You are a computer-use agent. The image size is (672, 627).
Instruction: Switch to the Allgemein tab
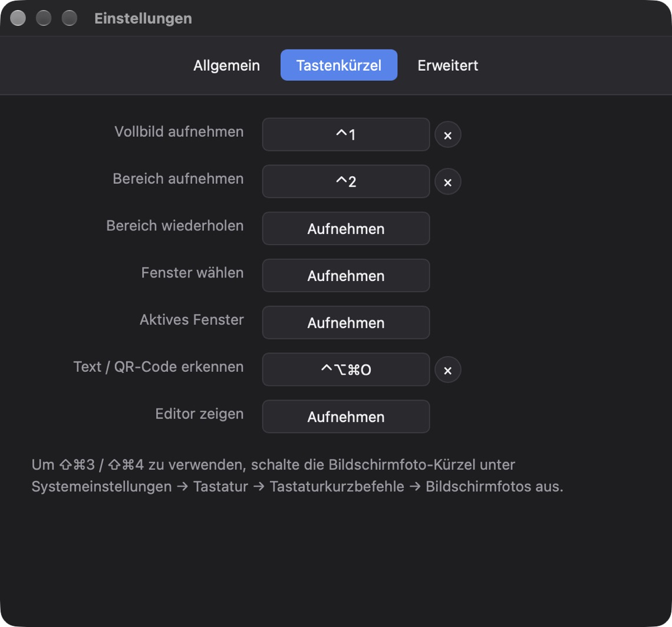(227, 65)
